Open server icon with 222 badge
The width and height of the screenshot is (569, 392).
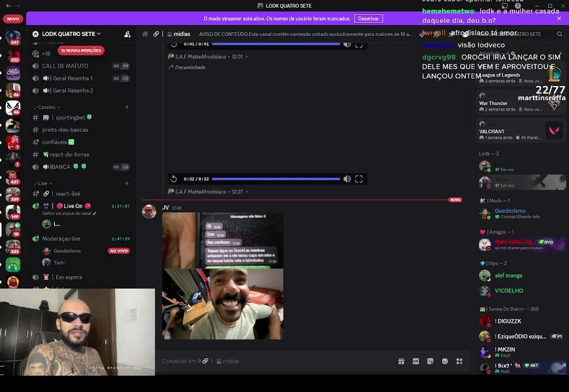[x=13, y=56]
